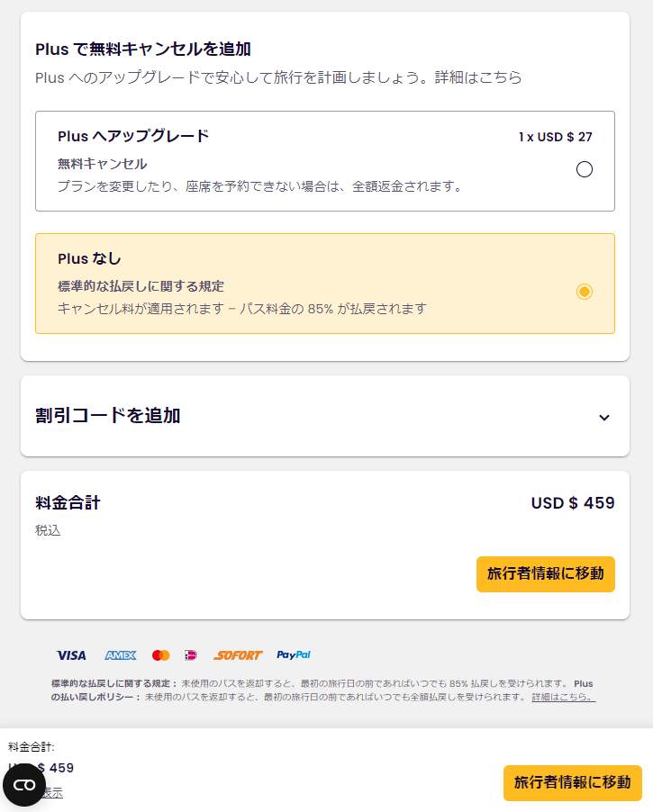The height and width of the screenshot is (812, 653).
Task: Open the '詳細はこちら。' refund policy link
Action: click(x=563, y=698)
